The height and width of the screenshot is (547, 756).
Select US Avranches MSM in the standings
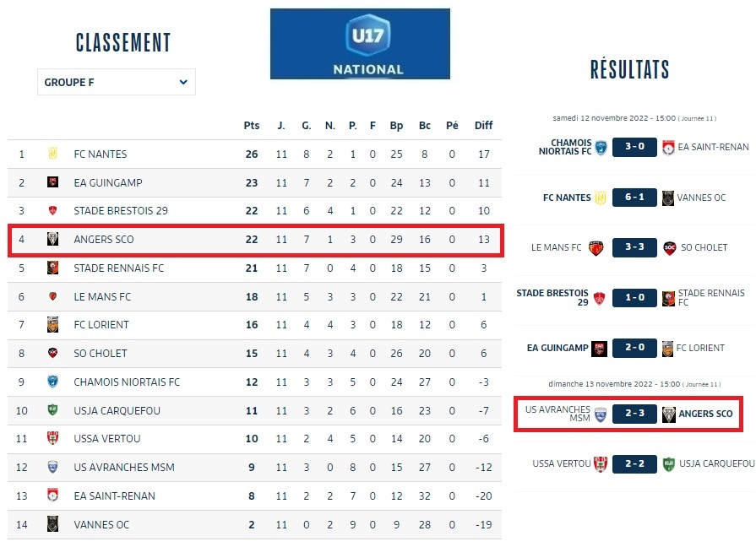coord(114,468)
